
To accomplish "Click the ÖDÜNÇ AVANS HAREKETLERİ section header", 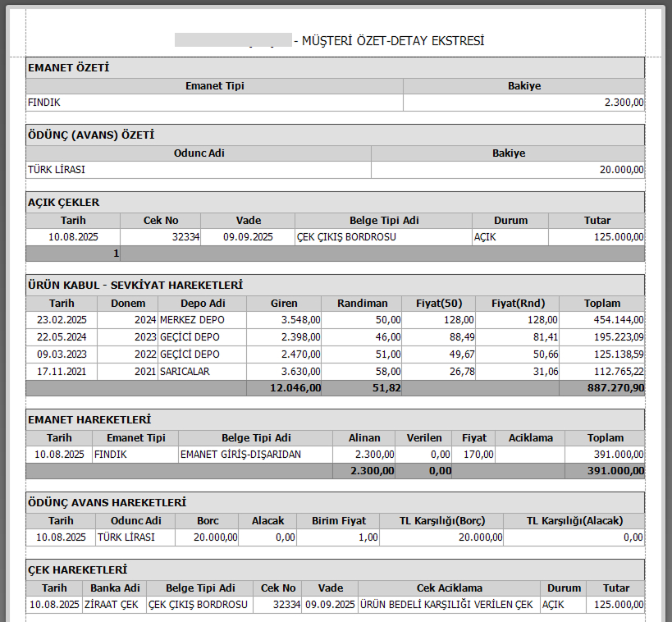I will (107, 502).
